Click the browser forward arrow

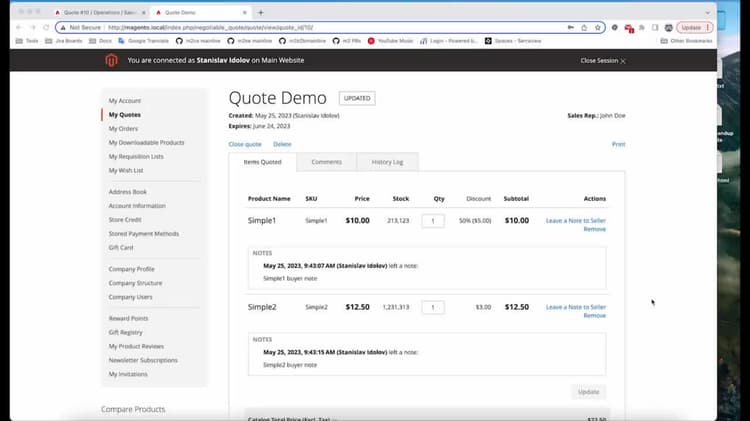point(33,27)
